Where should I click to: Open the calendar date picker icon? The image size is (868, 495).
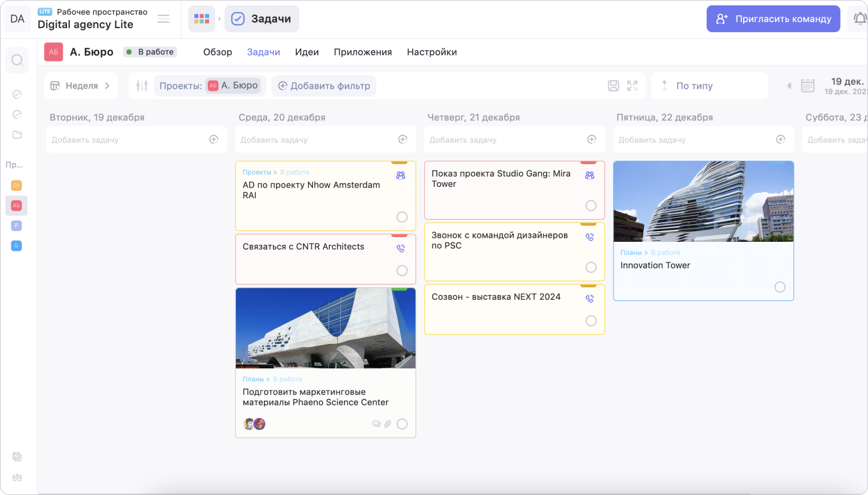808,86
